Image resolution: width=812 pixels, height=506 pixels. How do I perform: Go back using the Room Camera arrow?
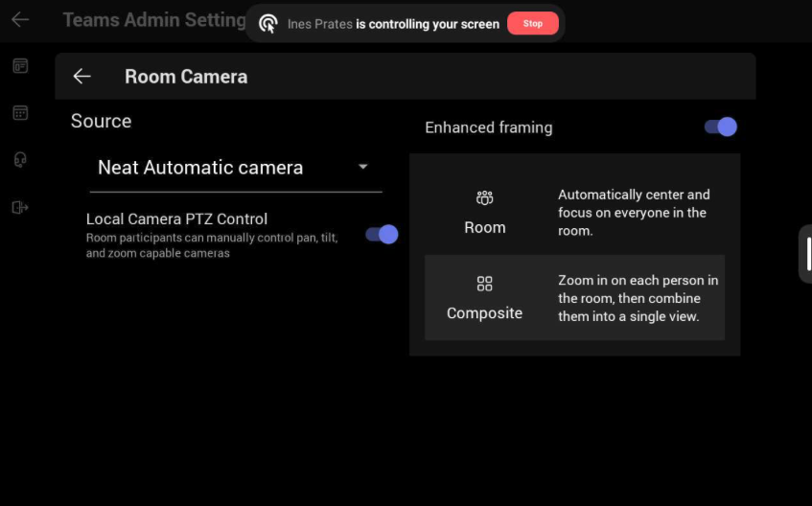(82, 77)
